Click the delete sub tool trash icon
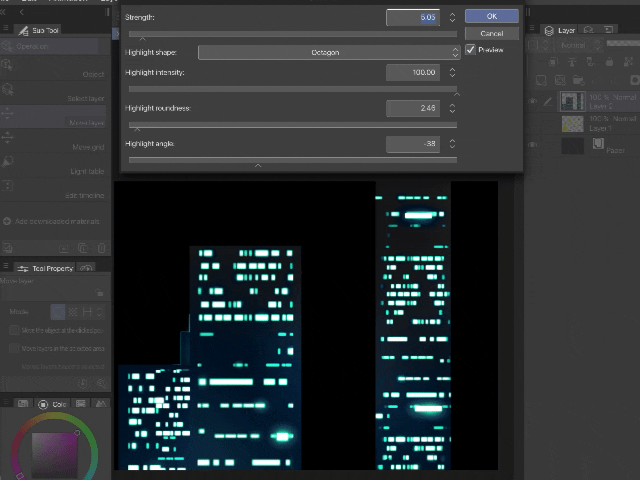 (x=102, y=247)
